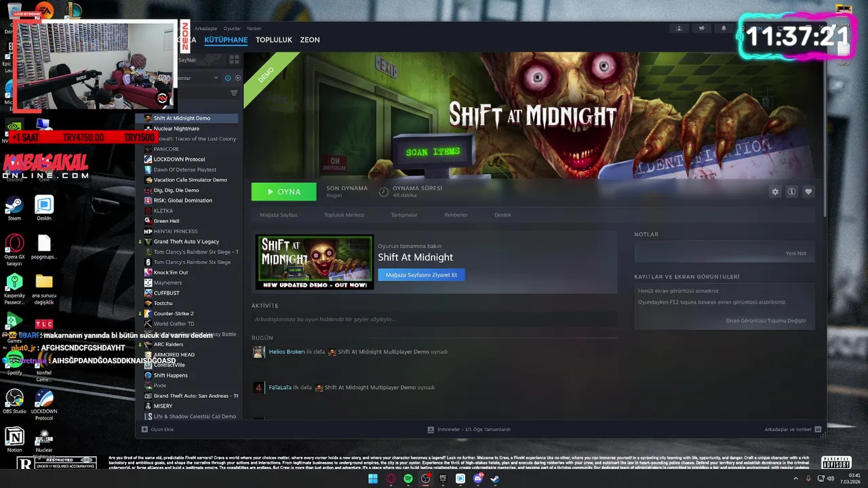This screenshot has width=868, height=488.
Task: Open KÜTÜPHANE tab
Action: tap(226, 40)
